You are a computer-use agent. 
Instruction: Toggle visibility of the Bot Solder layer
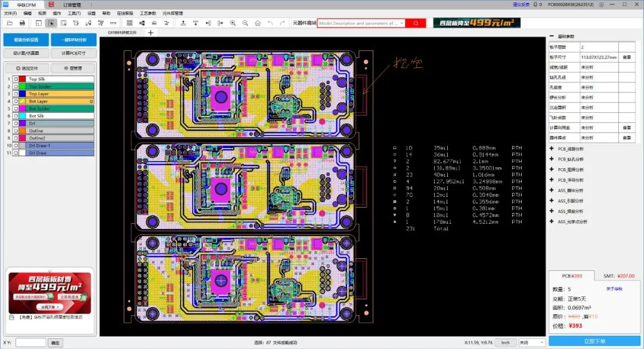[16, 109]
